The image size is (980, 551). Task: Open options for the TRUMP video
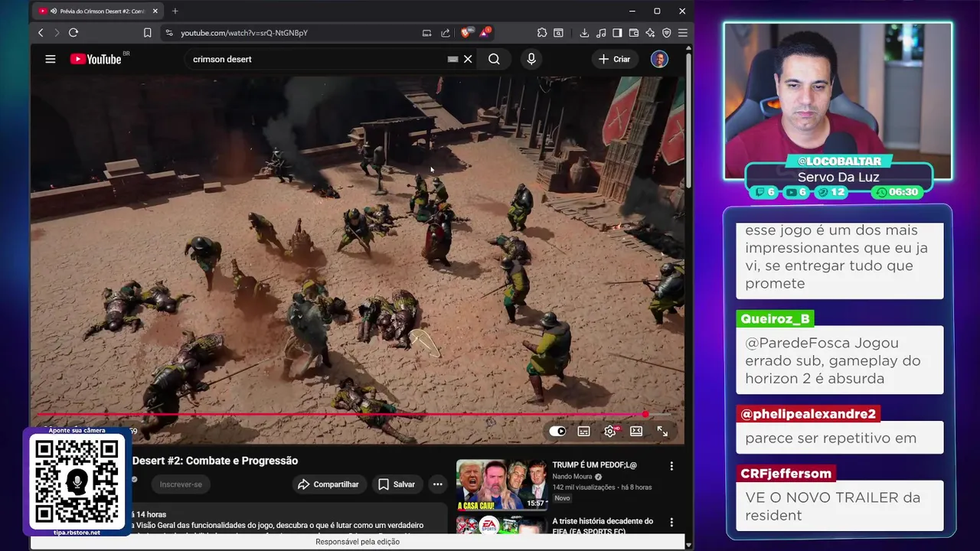click(x=671, y=466)
